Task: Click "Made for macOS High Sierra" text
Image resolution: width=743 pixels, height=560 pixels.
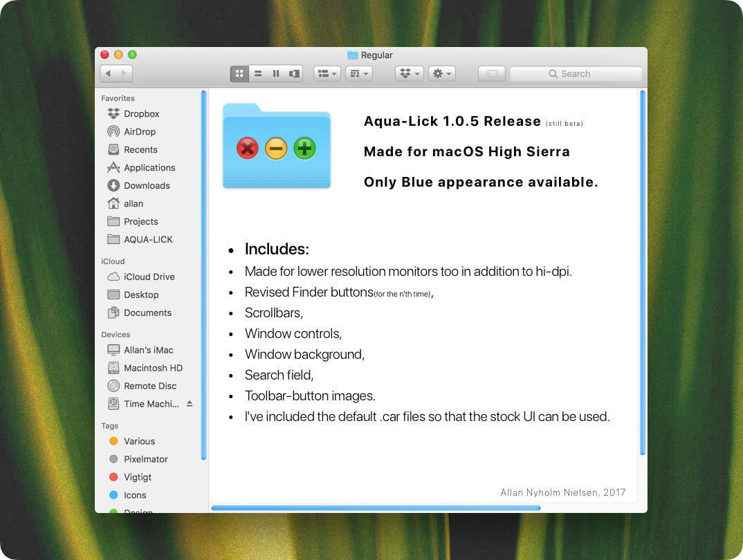Action: tap(467, 151)
